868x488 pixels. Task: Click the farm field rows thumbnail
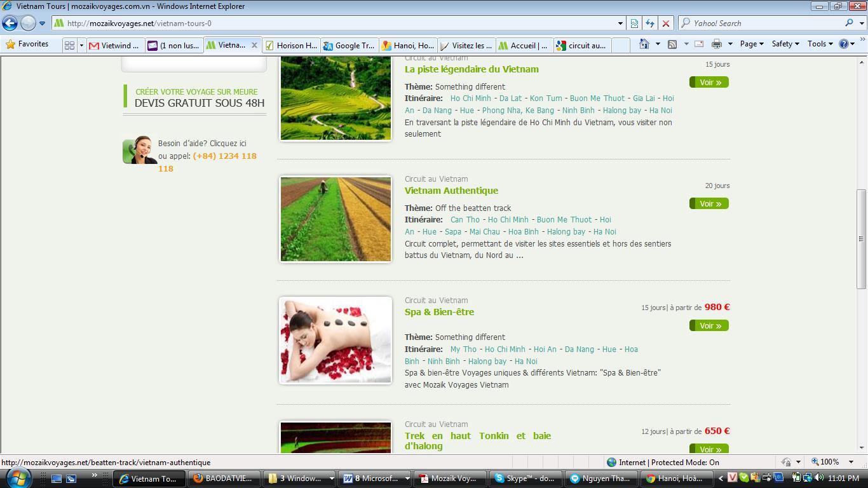click(336, 219)
